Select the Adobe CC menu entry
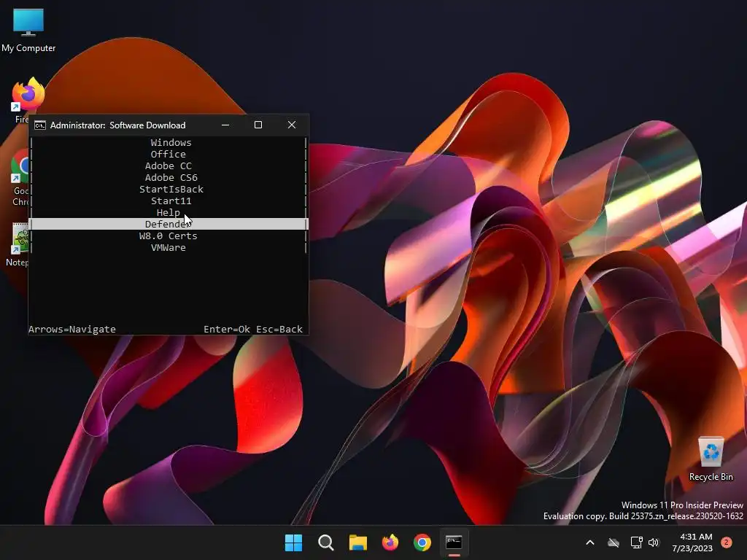The width and height of the screenshot is (747, 560). pyautogui.click(x=169, y=166)
